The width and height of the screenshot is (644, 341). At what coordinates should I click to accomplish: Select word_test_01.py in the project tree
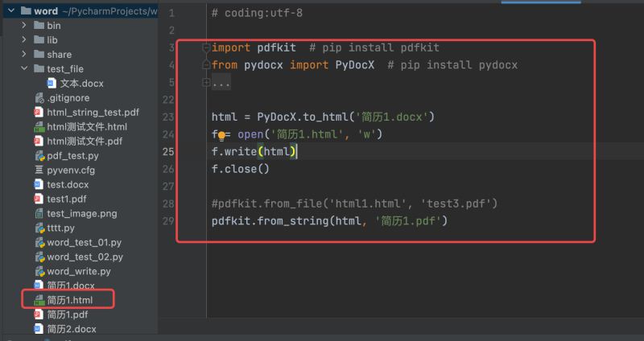pyautogui.click(x=84, y=242)
